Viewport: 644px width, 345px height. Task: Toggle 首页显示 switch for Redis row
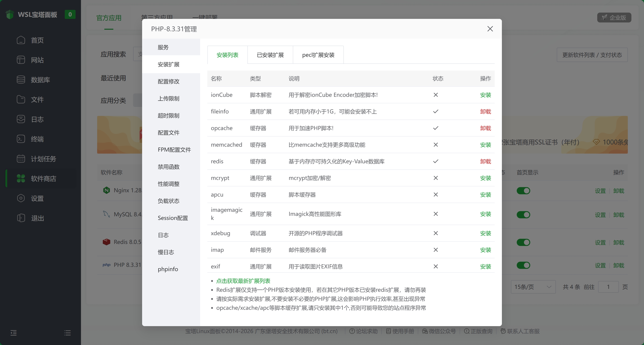(x=523, y=242)
